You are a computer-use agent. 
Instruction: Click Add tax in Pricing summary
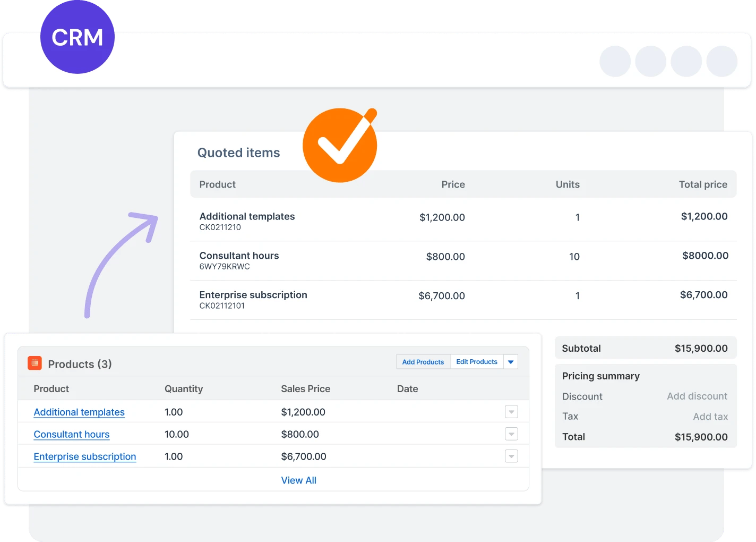tap(710, 417)
